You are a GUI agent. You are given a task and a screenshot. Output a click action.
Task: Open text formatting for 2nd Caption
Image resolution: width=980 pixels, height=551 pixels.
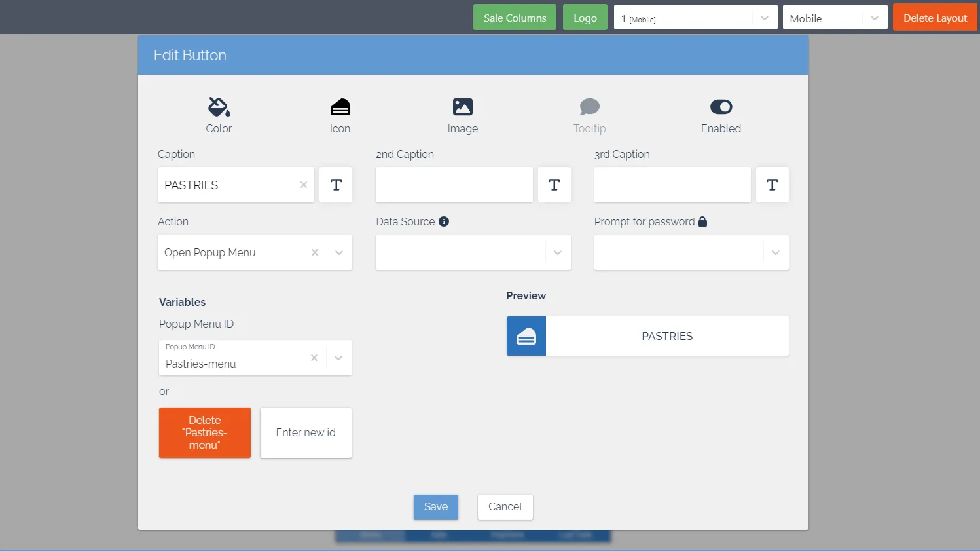coord(554,185)
